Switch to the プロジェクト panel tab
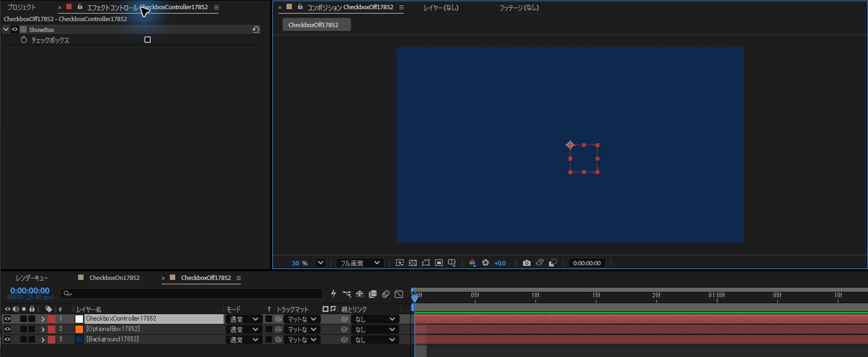Viewport: 868px width, 357px height. (x=22, y=8)
